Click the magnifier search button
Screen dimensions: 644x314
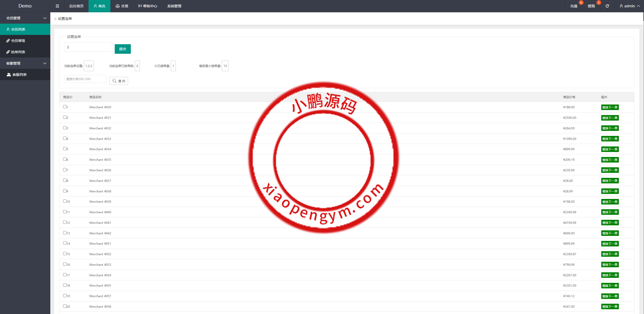pyautogui.click(x=119, y=81)
